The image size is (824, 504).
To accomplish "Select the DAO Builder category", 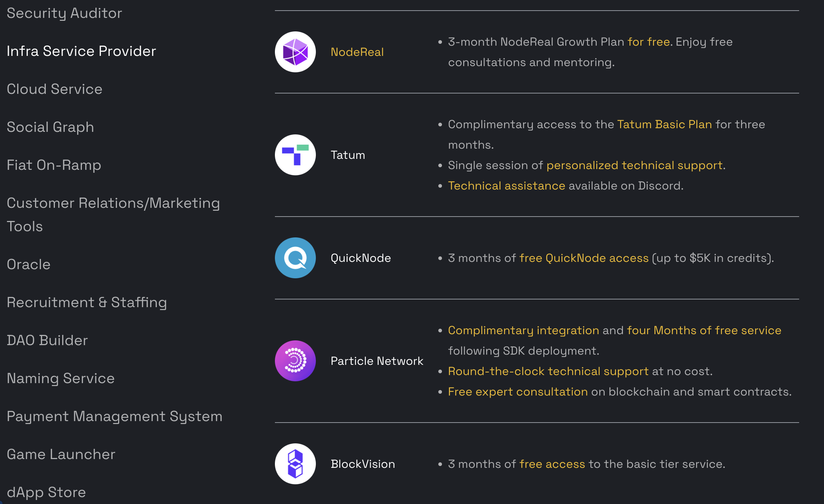I will coord(47,340).
